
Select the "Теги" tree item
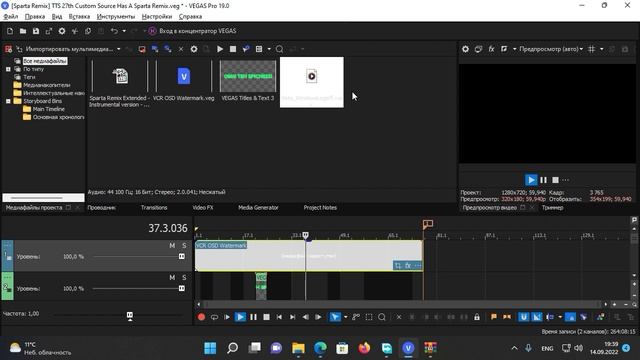(x=29, y=77)
